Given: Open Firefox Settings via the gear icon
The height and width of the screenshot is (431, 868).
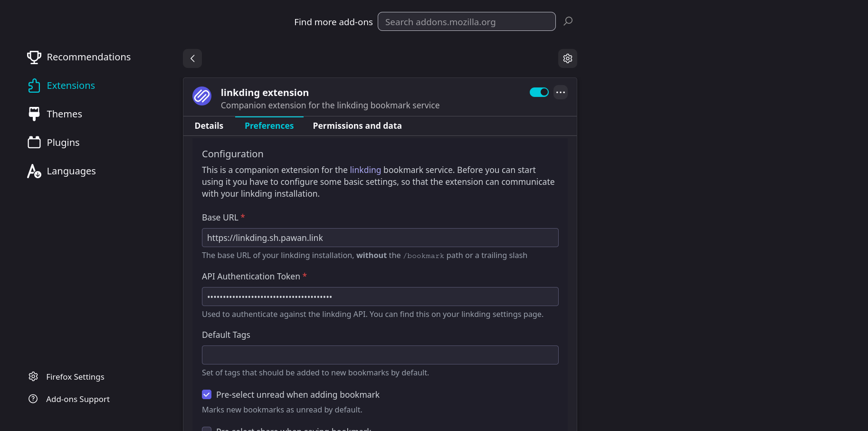Looking at the screenshot, I should pos(33,376).
